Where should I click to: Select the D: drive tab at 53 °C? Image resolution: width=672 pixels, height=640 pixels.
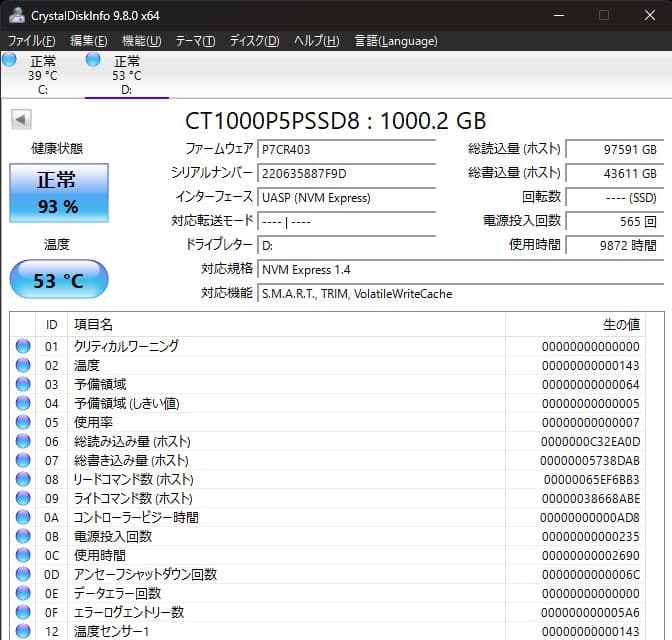click(127, 75)
